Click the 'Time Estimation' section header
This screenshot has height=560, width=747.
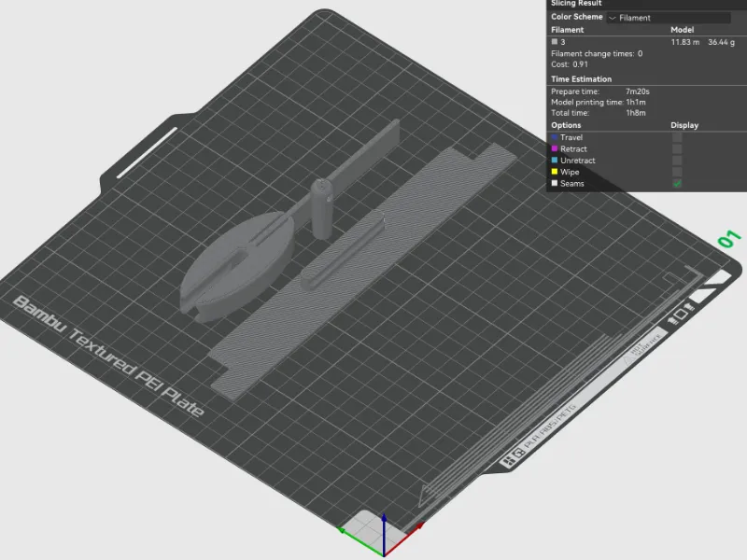581,79
